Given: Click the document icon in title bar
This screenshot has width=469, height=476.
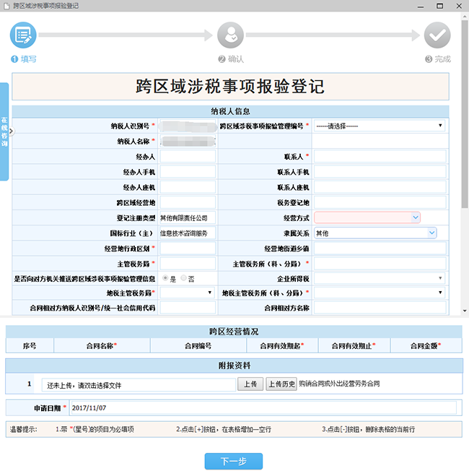Looking at the screenshot, I should (x=6, y=6).
